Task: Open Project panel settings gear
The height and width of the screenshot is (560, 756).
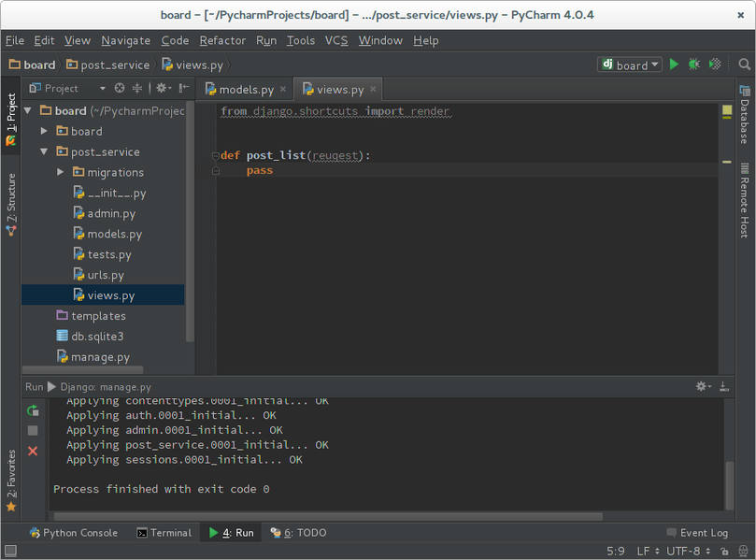Action: tap(164, 88)
